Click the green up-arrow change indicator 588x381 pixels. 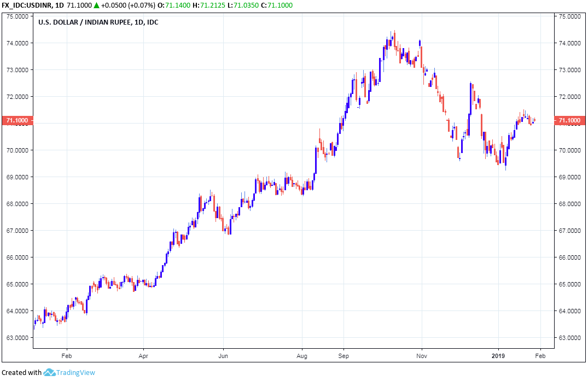(x=96, y=5)
